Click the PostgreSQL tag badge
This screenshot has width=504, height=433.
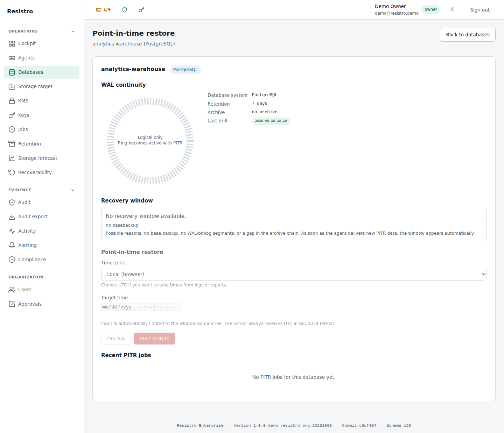coord(185,70)
